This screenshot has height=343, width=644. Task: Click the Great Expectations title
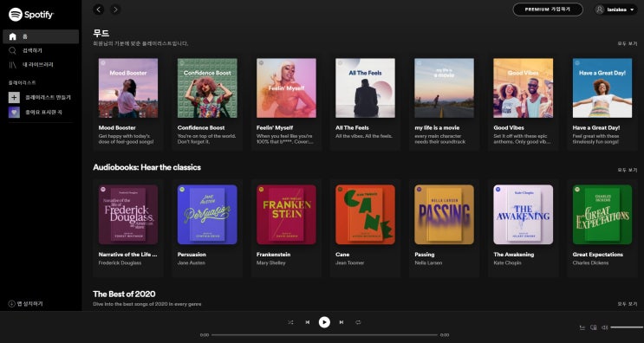pyautogui.click(x=598, y=255)
